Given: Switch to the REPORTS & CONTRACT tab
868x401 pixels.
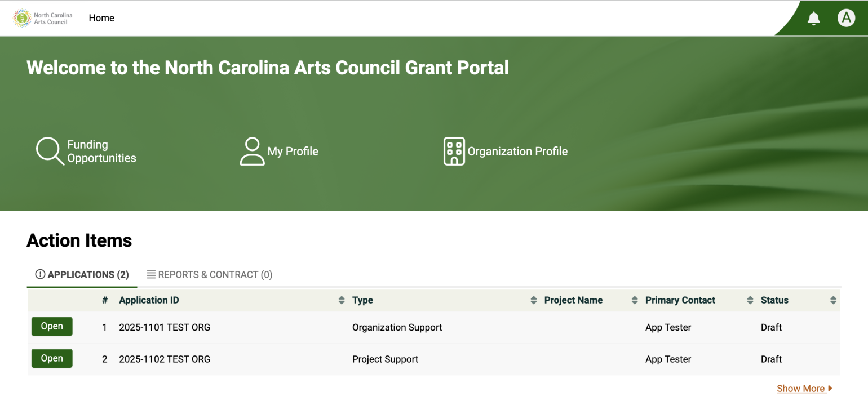Looking at the screenshot, I should (x=209, y=274).
